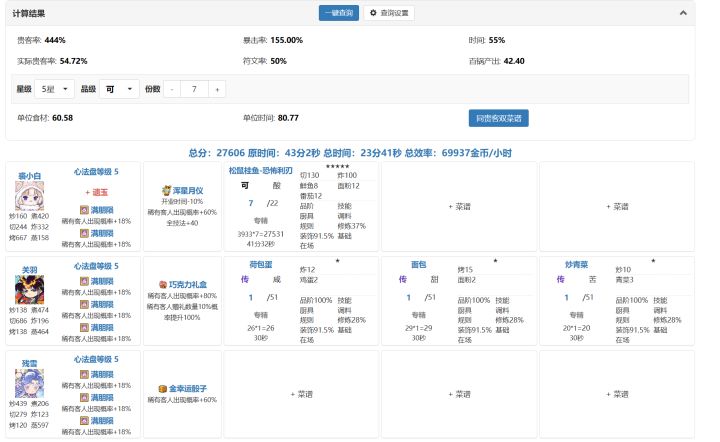The height and width of the screenshot is (442, 720).
Task: Click the 传 grade label in 炒青菜 recipe
Action: coord(561,280)
